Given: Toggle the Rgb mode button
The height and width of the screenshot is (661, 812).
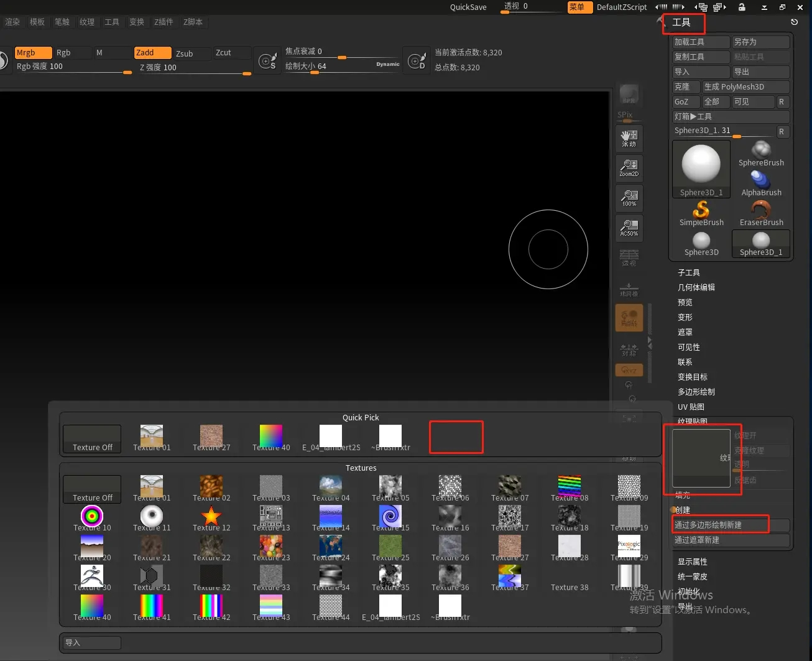Looking at the screenshot, I should (x=72, y=53).
